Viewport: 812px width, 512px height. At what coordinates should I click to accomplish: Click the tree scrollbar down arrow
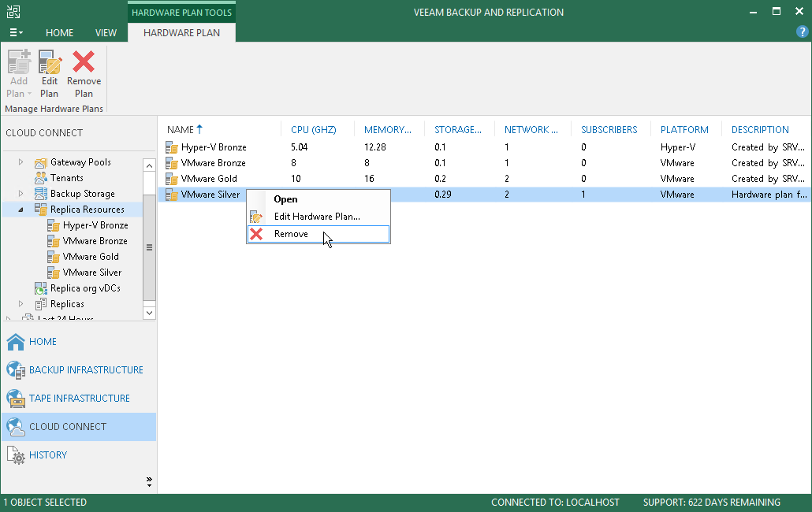[149, 313]
